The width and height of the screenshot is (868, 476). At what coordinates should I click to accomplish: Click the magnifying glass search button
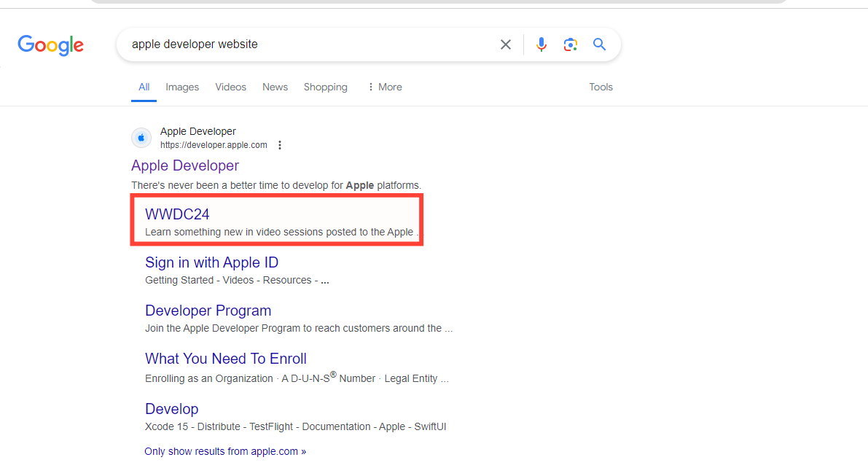tap(599, 44)
